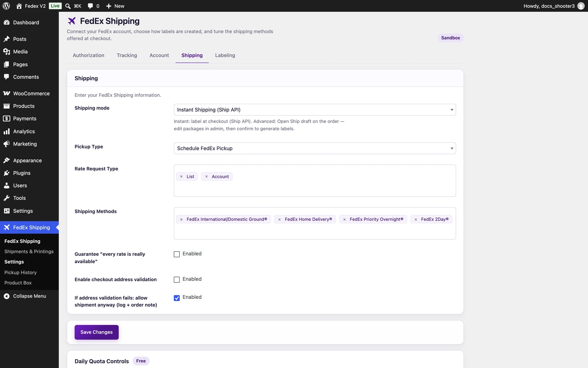Click the Sandbox badge
This screenshot has height=368, width=588.
(451, 38)
